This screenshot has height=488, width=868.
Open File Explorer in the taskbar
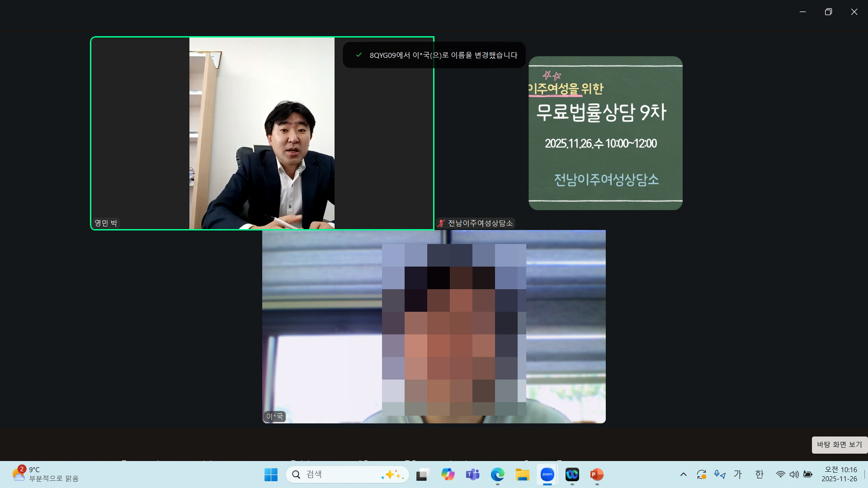tap(522, 474)
